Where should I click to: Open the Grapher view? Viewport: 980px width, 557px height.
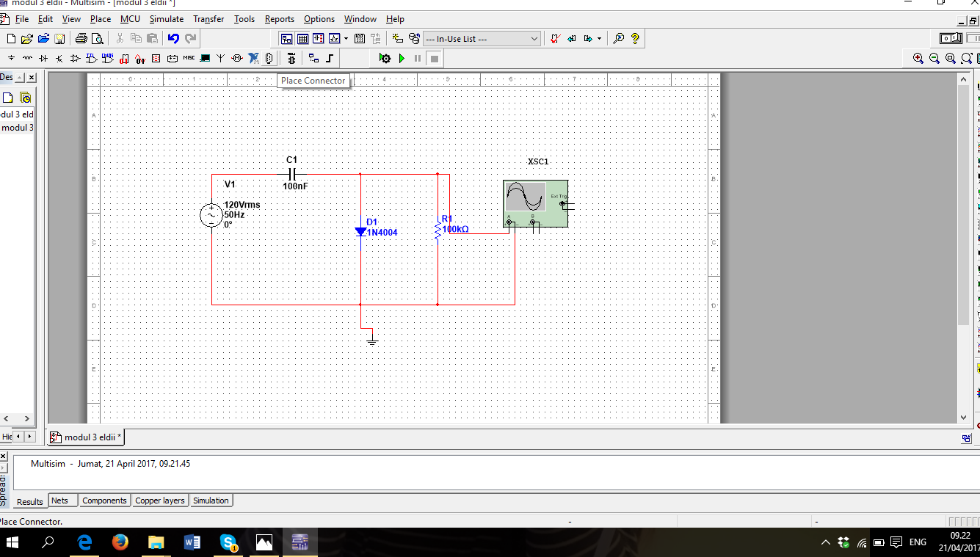335,39
